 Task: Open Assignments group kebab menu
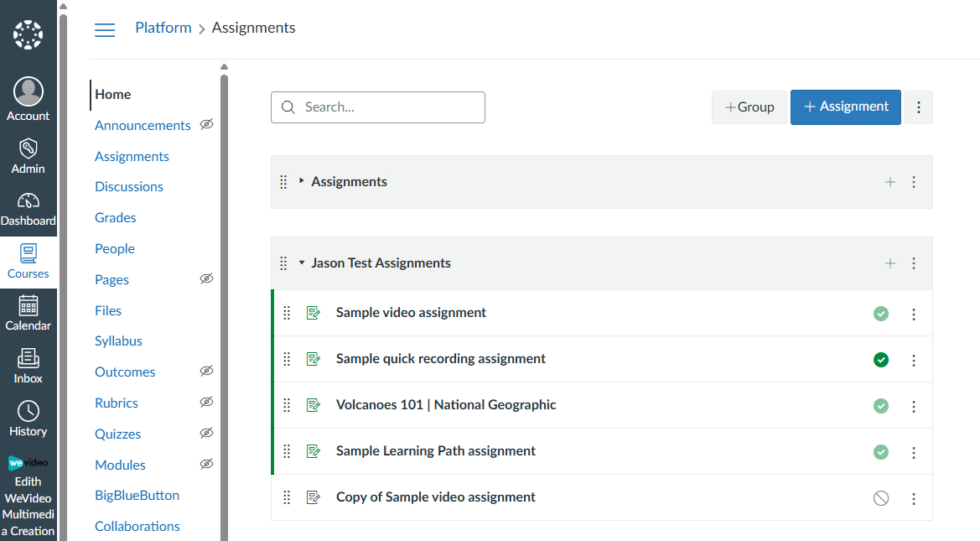pos(914,182)
